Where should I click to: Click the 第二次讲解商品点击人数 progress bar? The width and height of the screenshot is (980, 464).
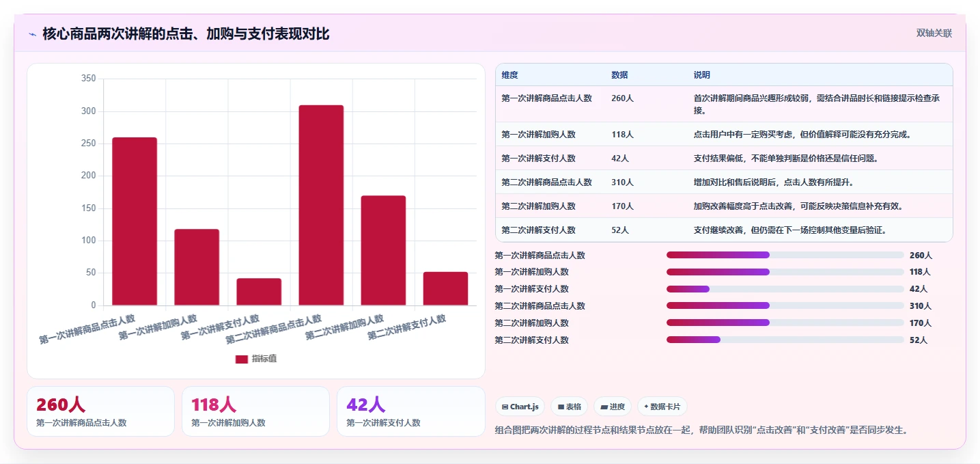point(785,306)
